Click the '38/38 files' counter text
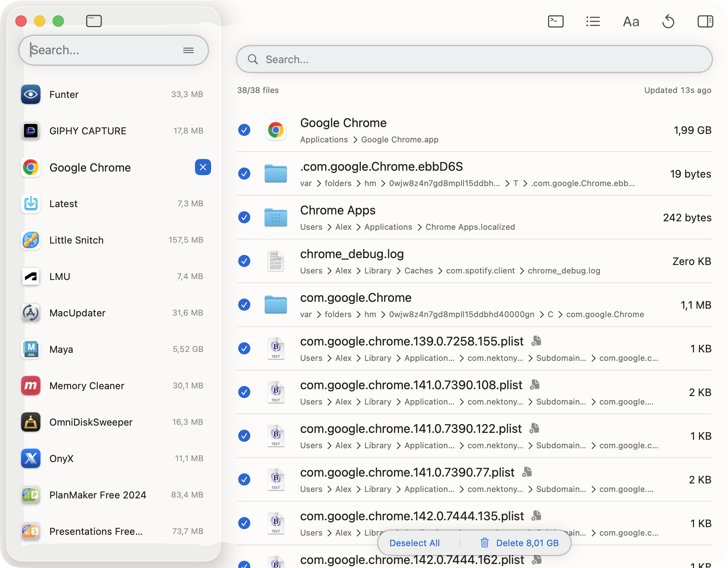Viewport: 728px width, 568px height. pos(258,90)
